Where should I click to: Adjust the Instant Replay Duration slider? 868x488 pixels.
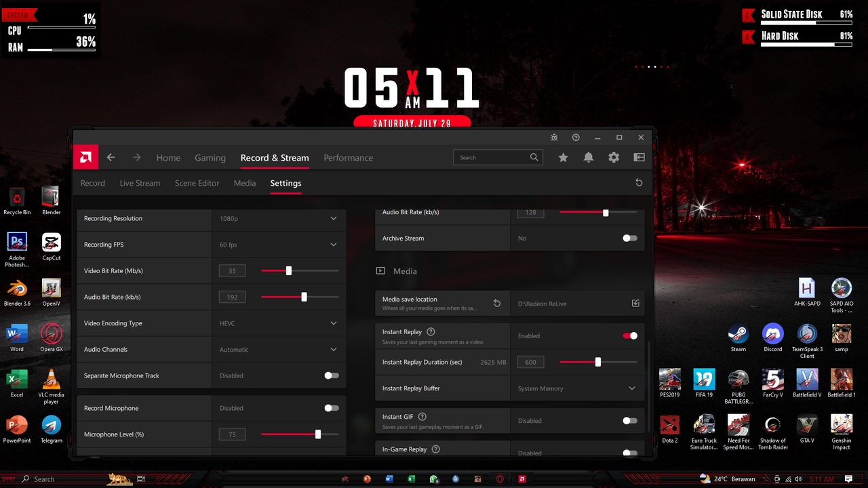pos(598,362)
